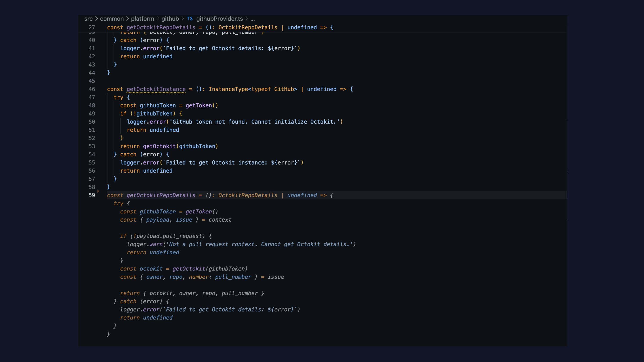644x362 pixels.
Task: Open the "common" breadcrumb dropdown
Action: click(x=112, y=18)
